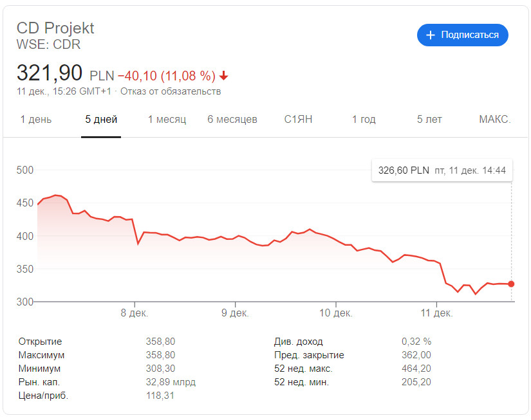Select the 5 дней tab

(x=101, y=120)
